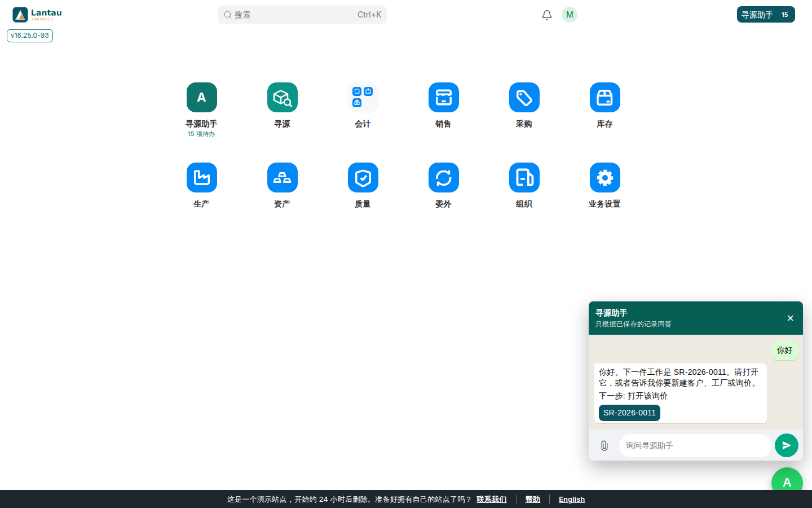Click the 15 项待办 text
This screenshot has height=508, width=812.
tap(201, 134)
